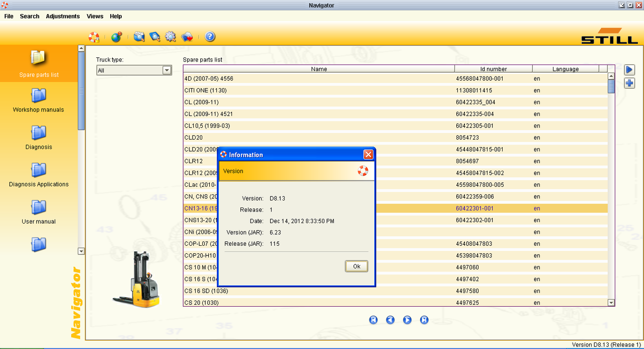This screenshot has width=644, height=349.
Task: Click Id number 60422335_004
Action: [x=475, y=102]
